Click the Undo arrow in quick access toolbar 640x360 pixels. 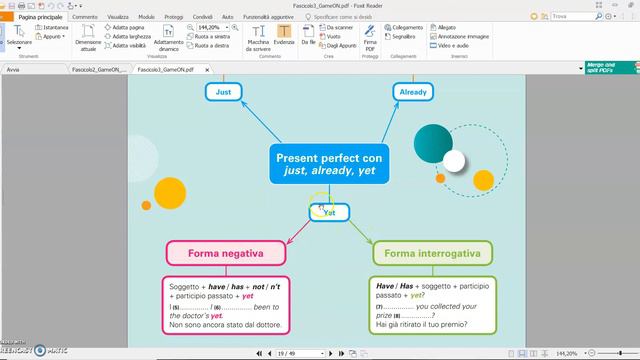pyautogui.click(x=51, y=6)
